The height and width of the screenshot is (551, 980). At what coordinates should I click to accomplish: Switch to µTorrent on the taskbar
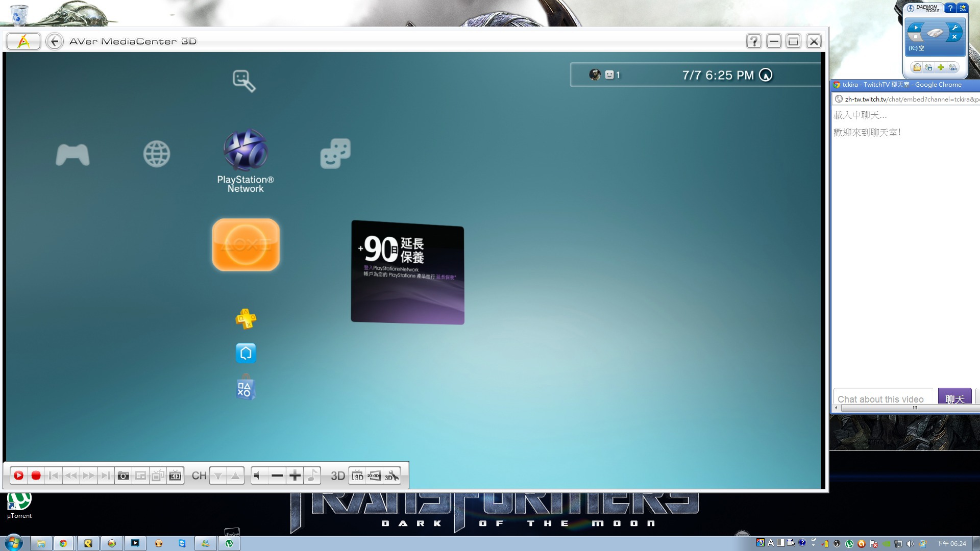click(229, 543)
